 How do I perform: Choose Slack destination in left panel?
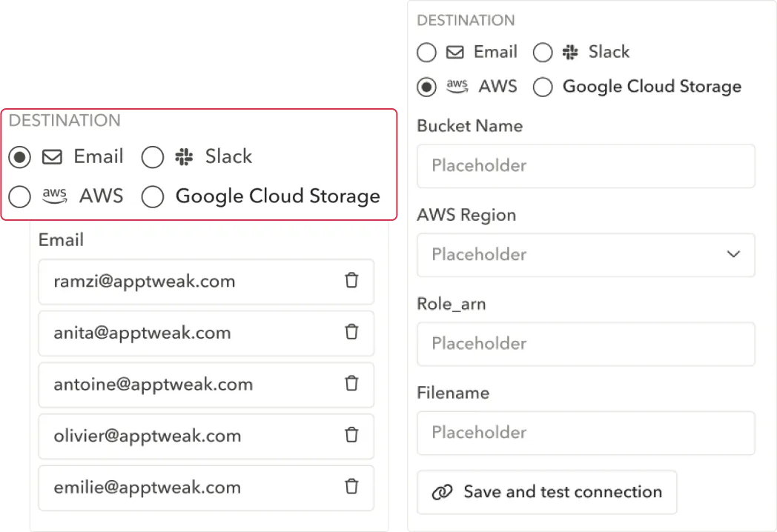pos(153,157)
